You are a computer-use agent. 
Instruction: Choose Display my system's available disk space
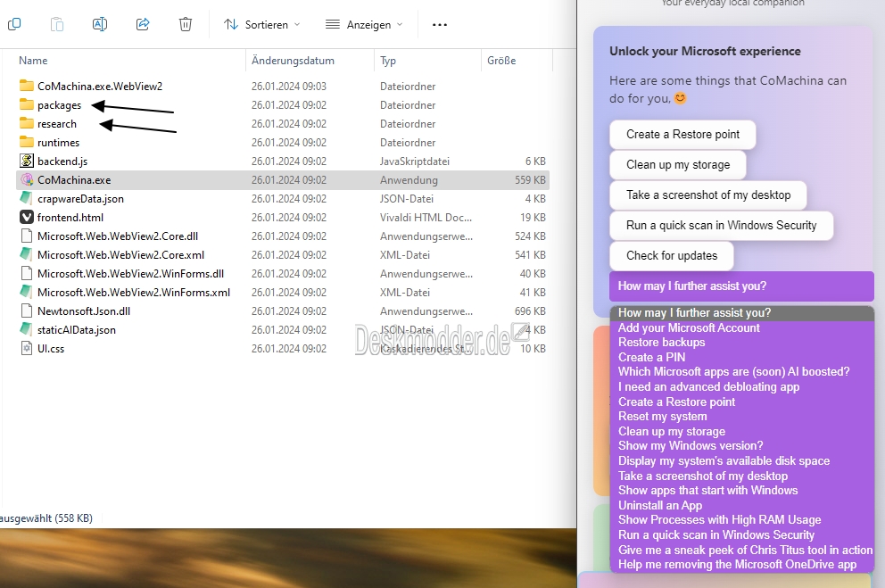(x=742, y=461)
